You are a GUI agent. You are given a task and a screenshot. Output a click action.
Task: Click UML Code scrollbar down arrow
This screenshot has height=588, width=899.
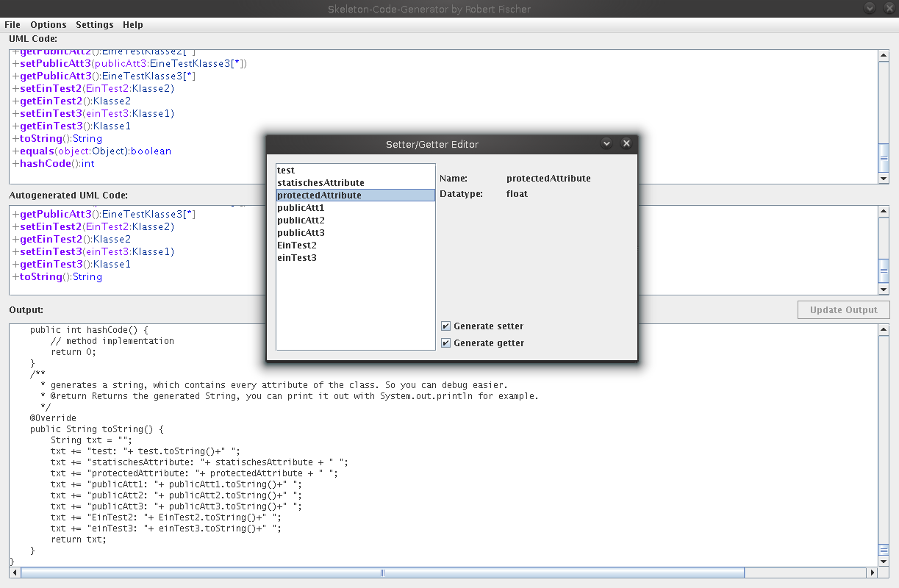(884, 179)
